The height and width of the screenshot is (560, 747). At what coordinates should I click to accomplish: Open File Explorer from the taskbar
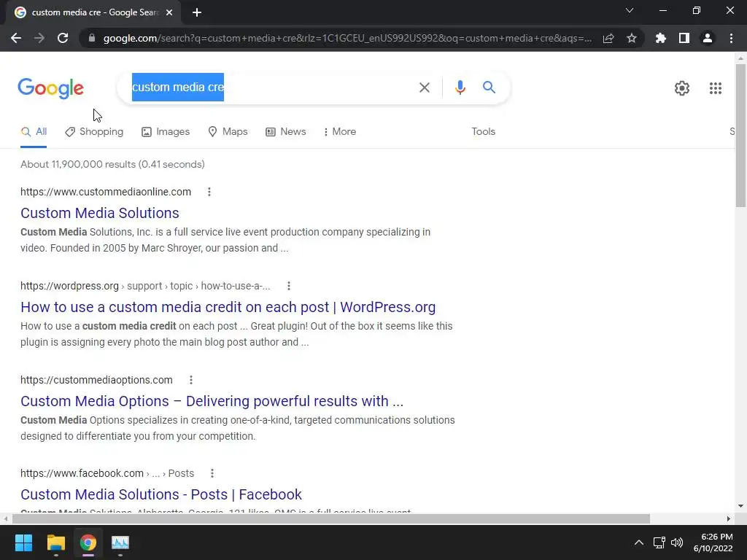tap(55, 542)
